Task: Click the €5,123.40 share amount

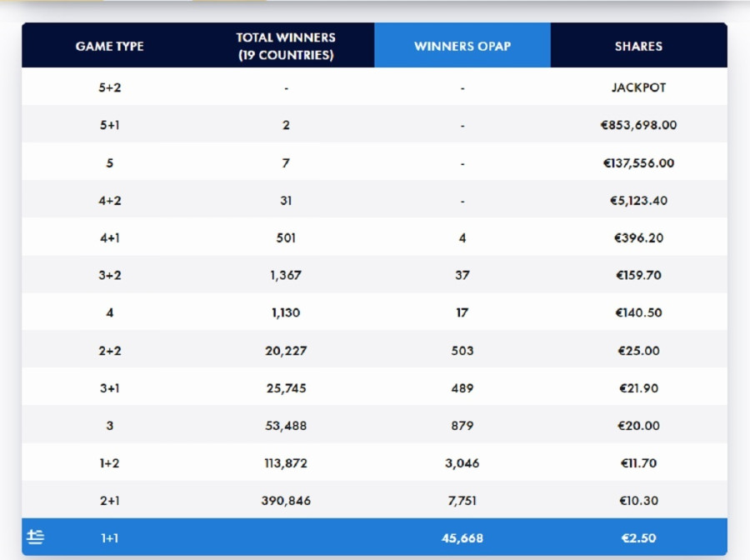Action: coord(638,201)
